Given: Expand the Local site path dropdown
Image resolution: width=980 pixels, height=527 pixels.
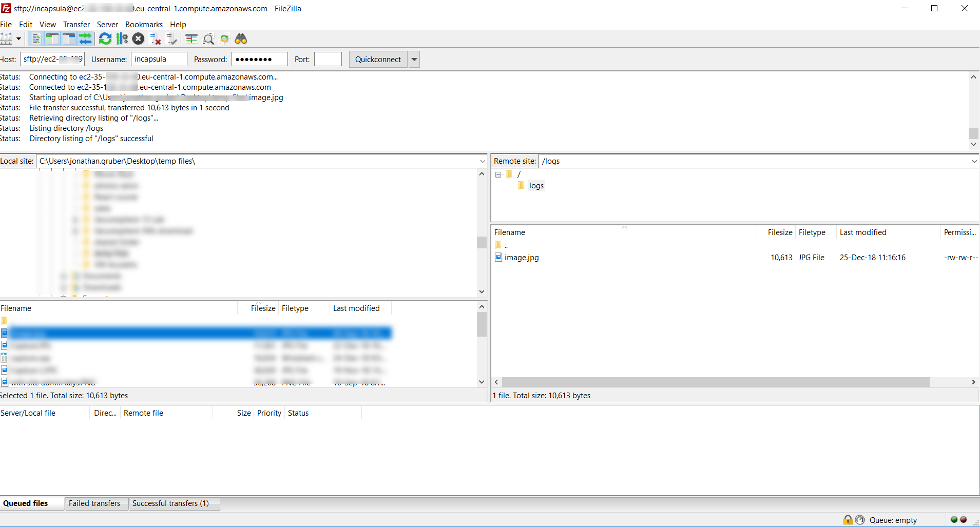Looking at the screenshot, I should click(482, 161).
